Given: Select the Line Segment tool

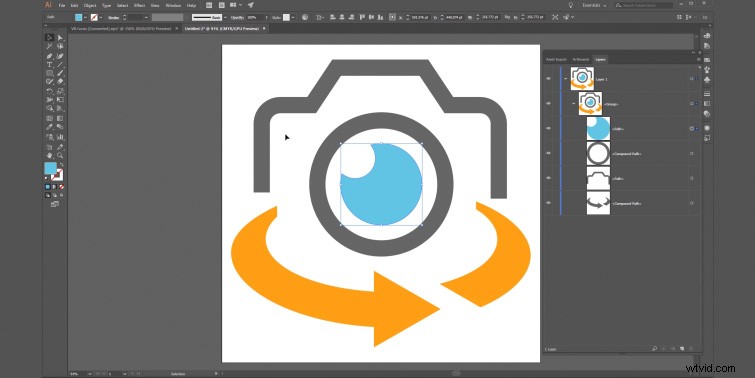Looking at the screenshot, I should point(60,65).
